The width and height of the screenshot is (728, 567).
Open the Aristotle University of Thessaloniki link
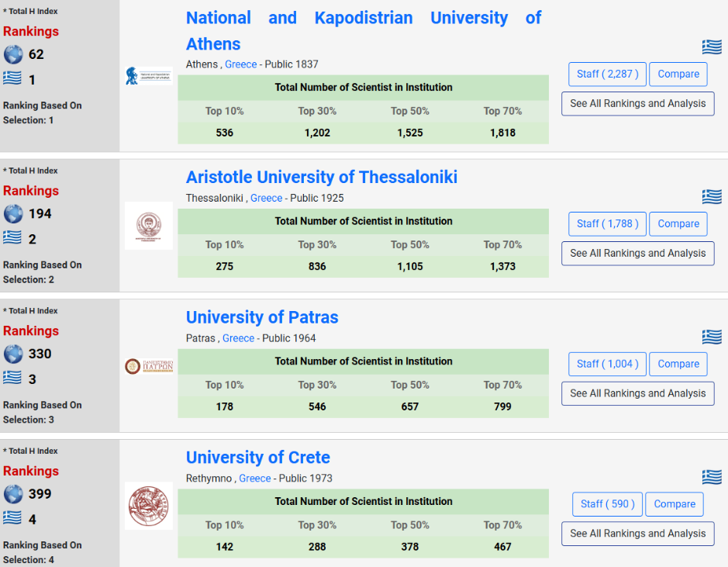click(322, 178)
